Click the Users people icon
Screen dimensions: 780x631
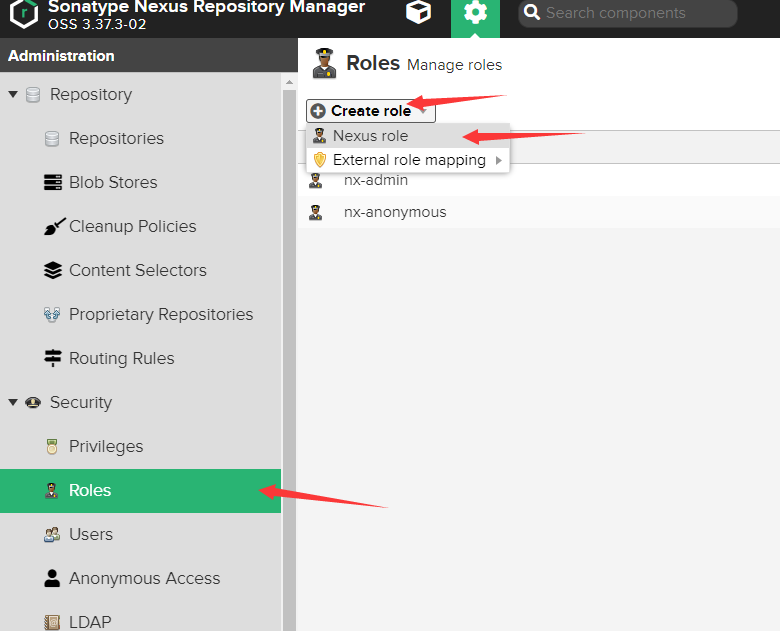(52, 534)
